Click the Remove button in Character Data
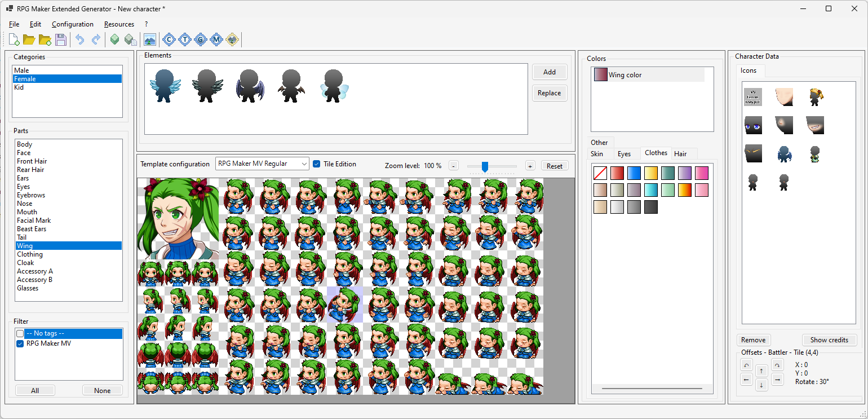Screen dimensions: 868x419 click(x=753, y=340)
